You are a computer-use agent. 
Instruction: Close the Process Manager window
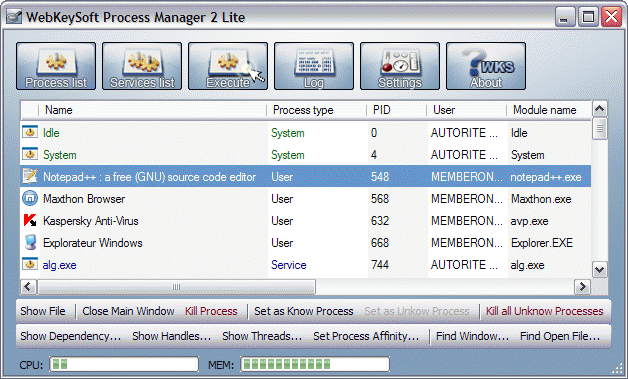click(x=612, y=17)
